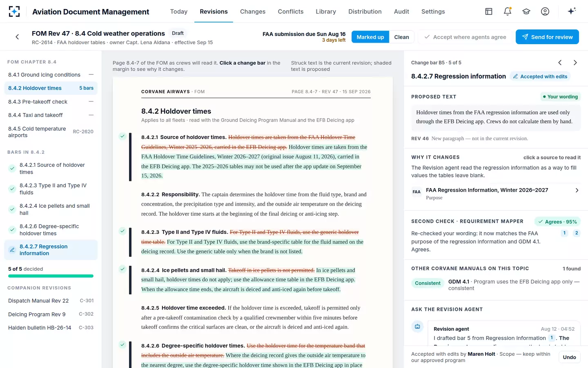Open citation 1 in Revision agent message
This screenshot has height=368, width=588.
[552, 338]
